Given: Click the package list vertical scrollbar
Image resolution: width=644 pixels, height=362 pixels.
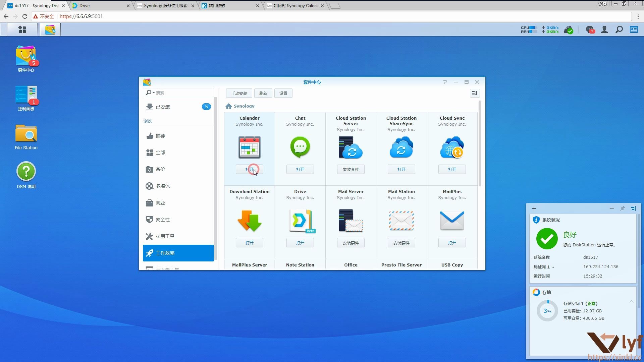Looking at the screenshot, I should (480, 143).
